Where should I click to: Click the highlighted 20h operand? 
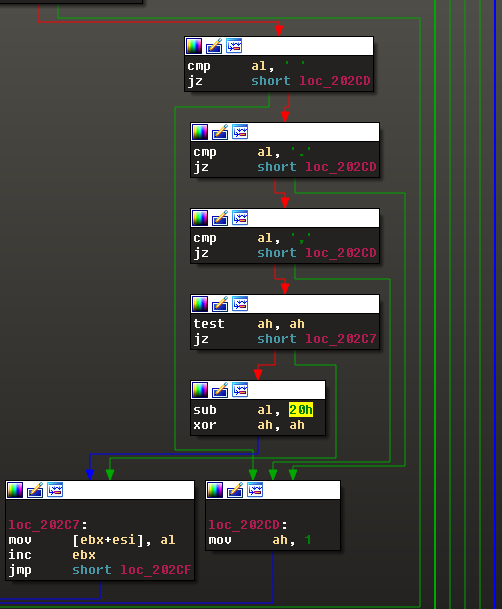(301, 410)
